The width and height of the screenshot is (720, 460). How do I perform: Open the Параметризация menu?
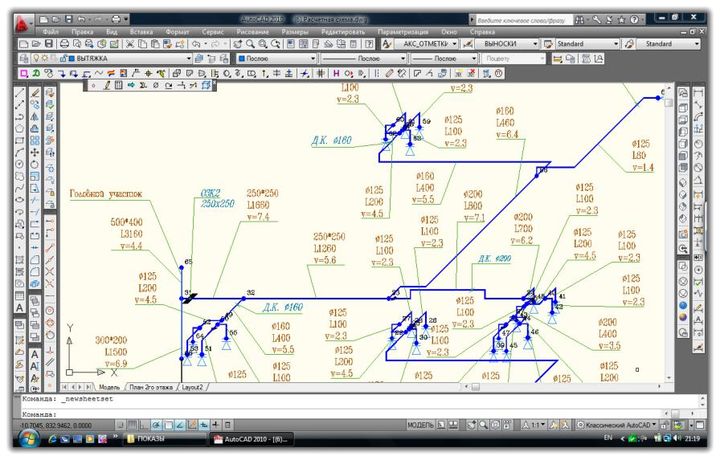[x=403, y=32]
